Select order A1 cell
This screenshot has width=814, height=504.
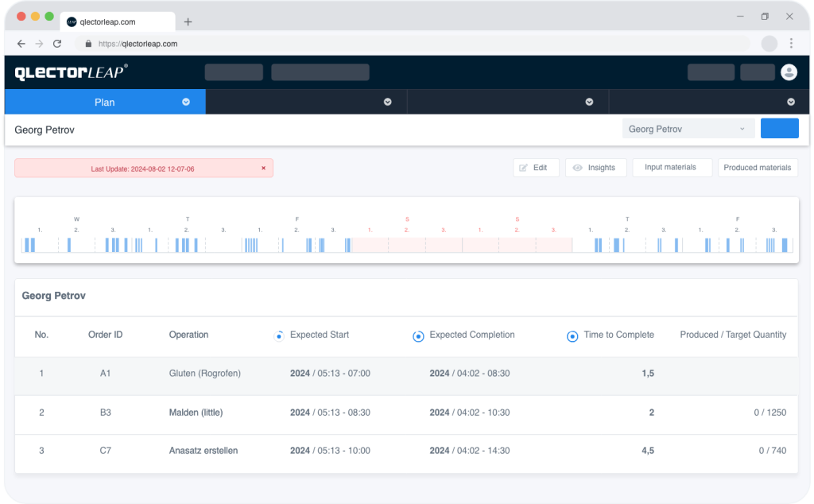pyautogui.click(x=106, y=373)
